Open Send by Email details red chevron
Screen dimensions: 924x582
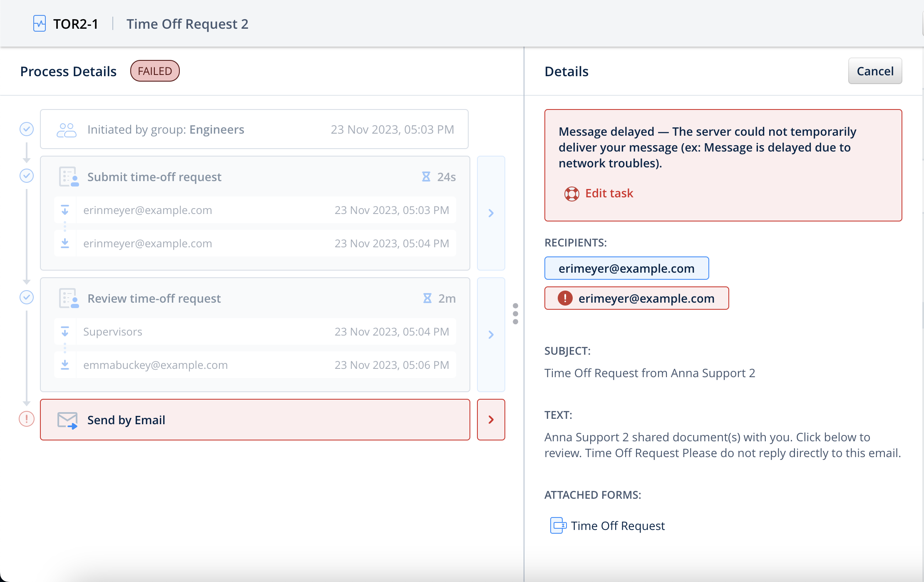pyautogui.click(x=491, y=420)
